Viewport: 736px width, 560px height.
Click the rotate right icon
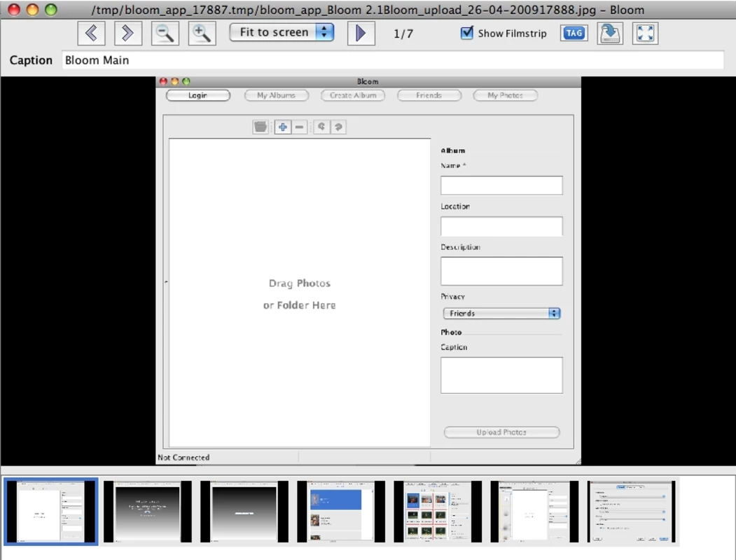pyautogui.click(x=338, y=127)
